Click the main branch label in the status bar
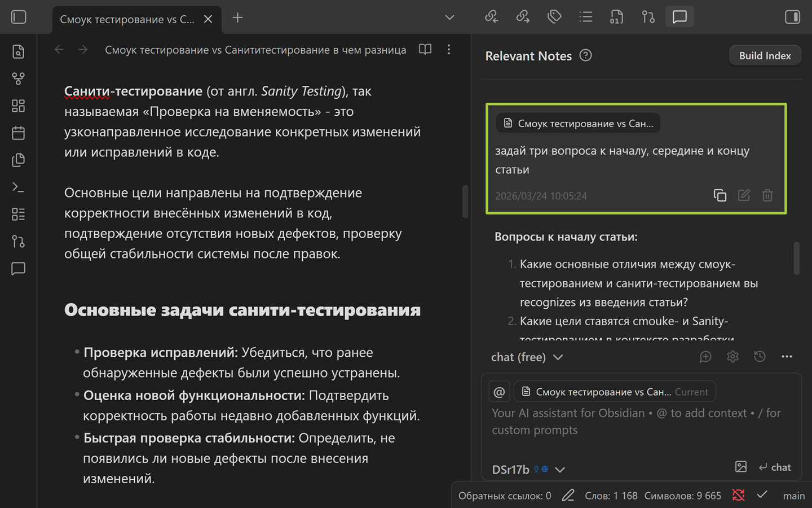The image size is (812, 508). (793, 496)
